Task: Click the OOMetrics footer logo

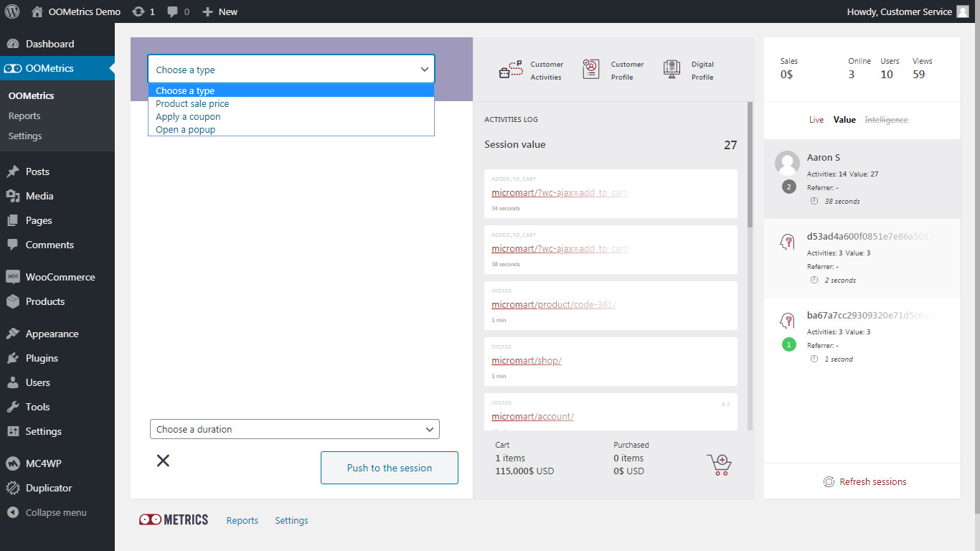Action: pos(174,520)
